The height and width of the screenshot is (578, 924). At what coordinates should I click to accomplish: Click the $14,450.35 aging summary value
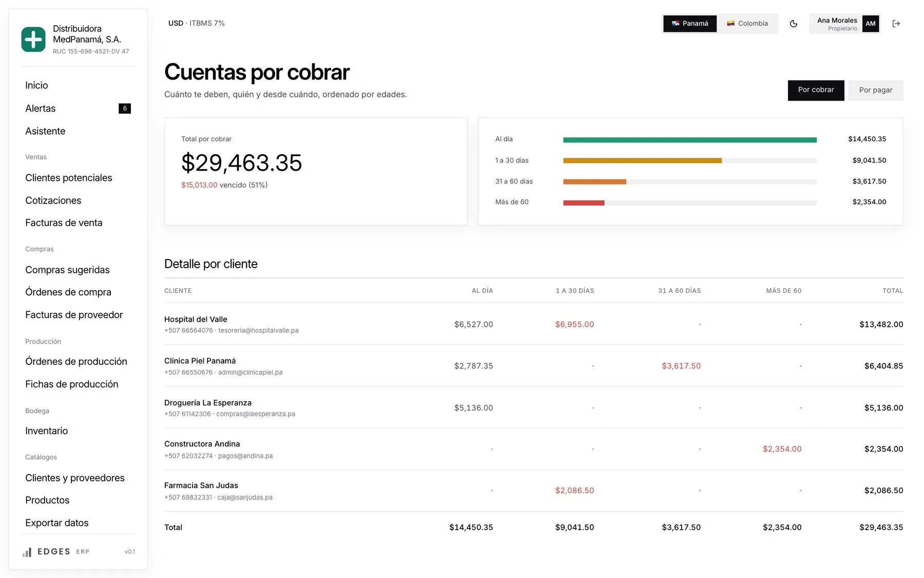tap(867, 139)
